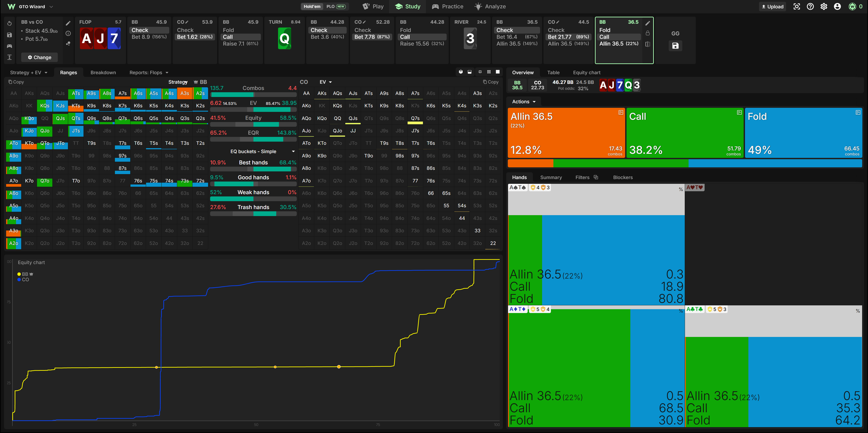The height and width of the screenshot is (433, 868).
Task: Switch to the Table tab
Action: (x=553, y=72)
